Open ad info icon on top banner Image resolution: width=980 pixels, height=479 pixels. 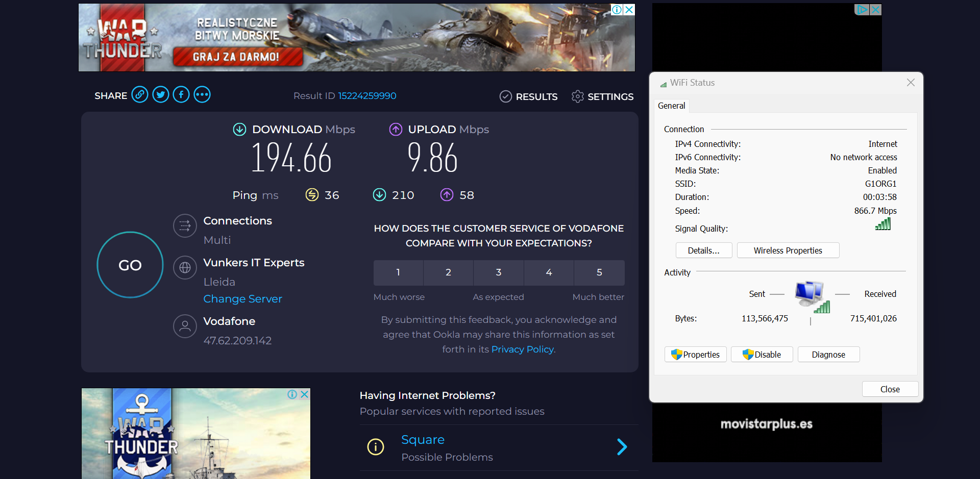click(617, 10)
